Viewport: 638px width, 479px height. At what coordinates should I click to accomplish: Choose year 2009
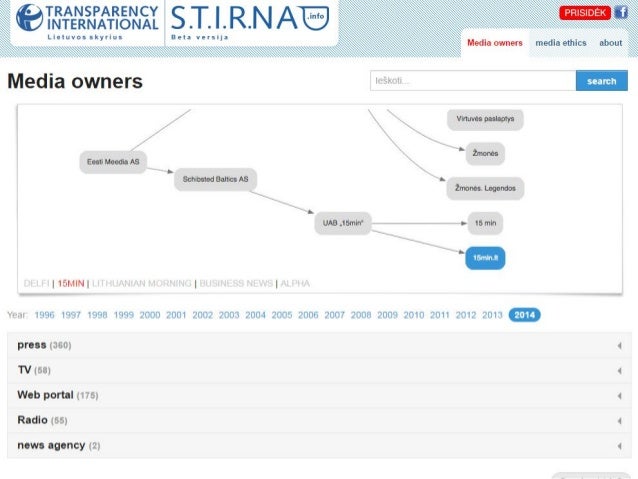click(x=387, y=315)
